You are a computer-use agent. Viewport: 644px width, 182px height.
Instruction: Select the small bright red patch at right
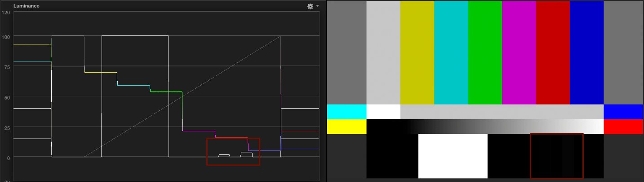[x=623, y=126]
